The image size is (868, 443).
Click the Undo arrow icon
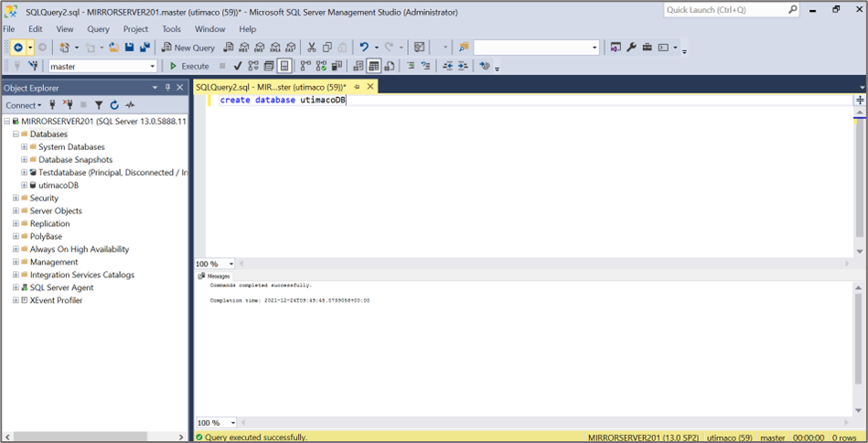click(364, 48)
